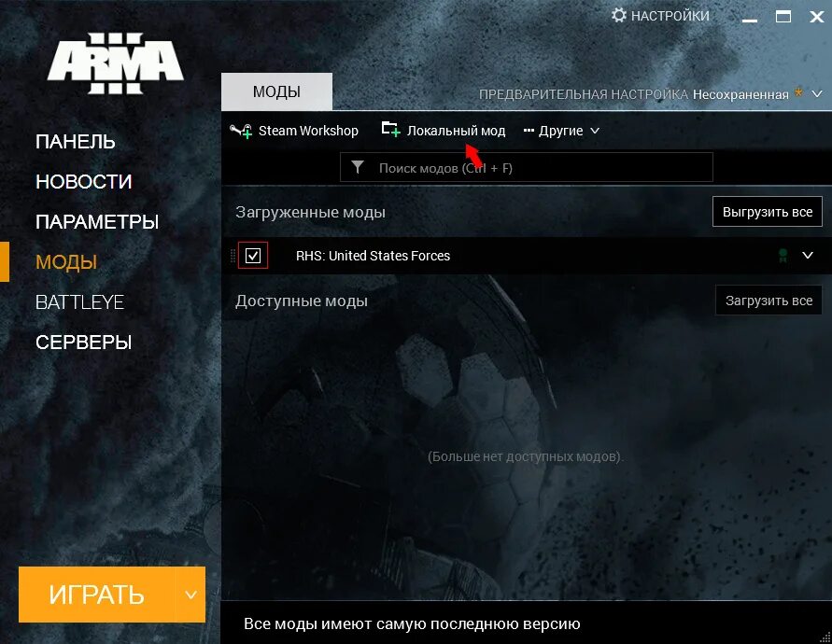Click the ИГРАТЬ button
This screenshot has width=832, height=644.
click(x=96, y=595)
